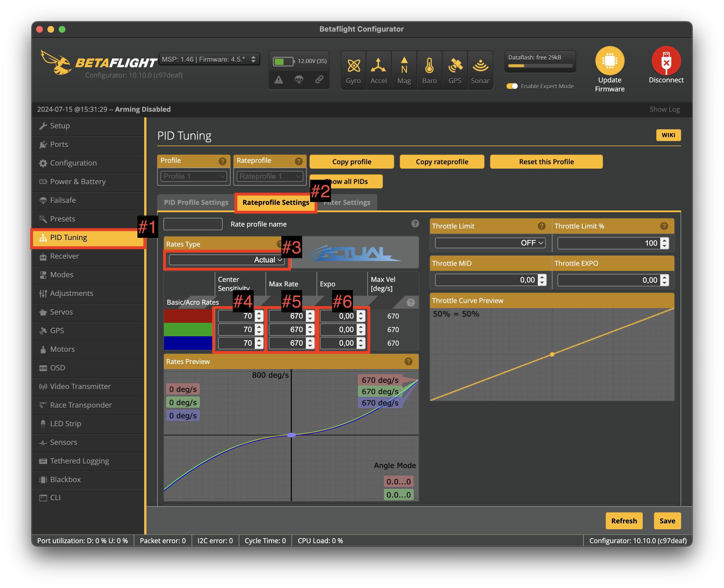Open CLI in sidebar
Viewport: 724px width, 588px height.
(88, 498)
